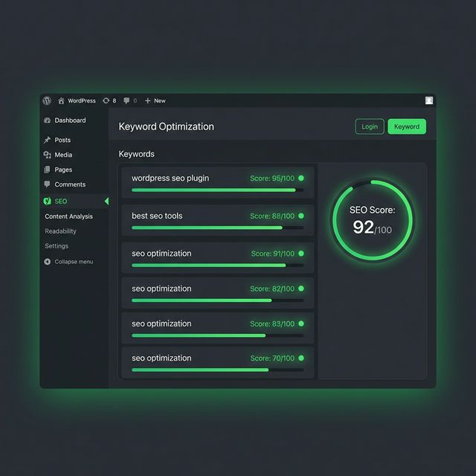
Task: Open the user avatar in top right
Action: 429,100
